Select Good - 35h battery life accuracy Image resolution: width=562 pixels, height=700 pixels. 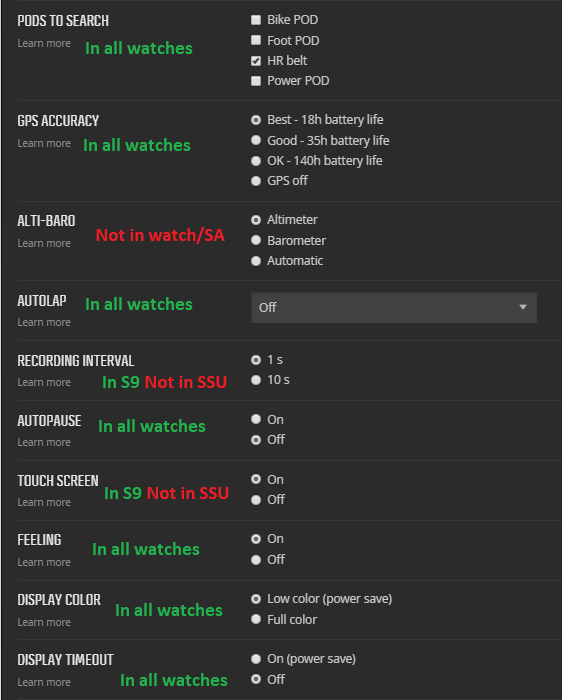pos(256,140)
